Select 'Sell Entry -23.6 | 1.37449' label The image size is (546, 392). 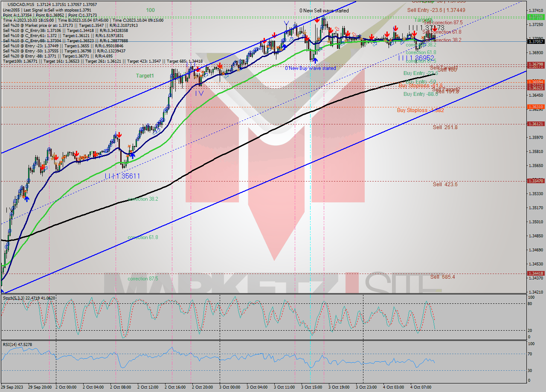click(x=436, y=10)
